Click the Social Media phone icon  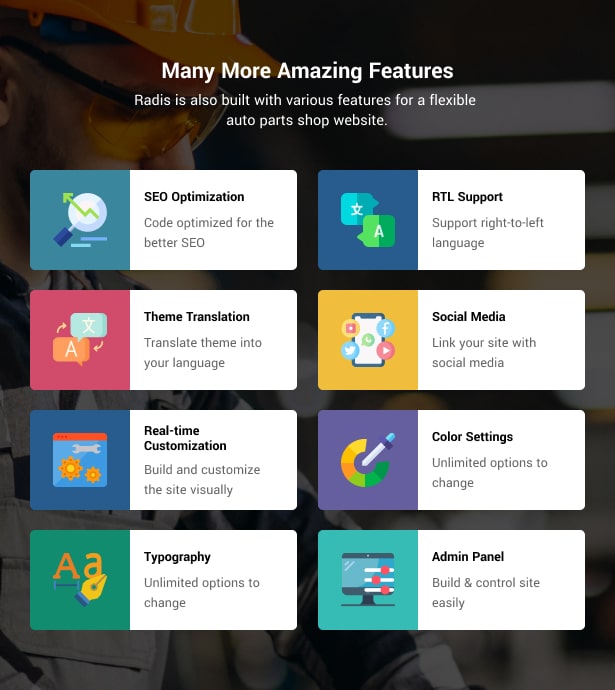click(x=368, y=339)
